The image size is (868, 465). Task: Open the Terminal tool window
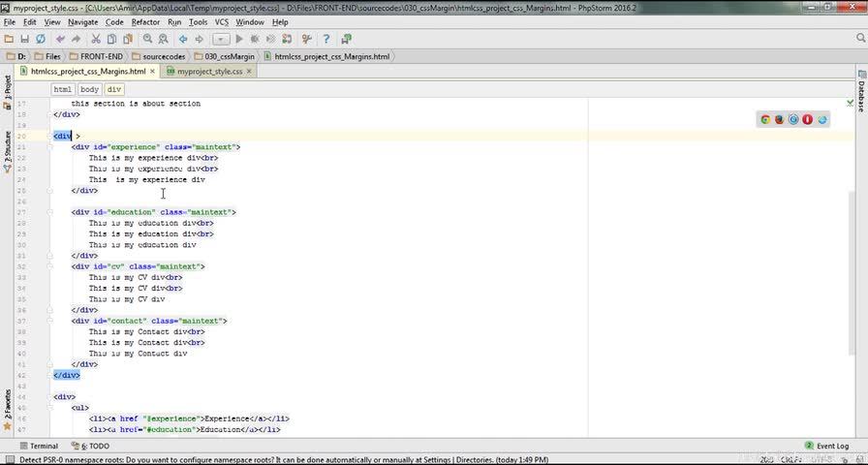(44, 447)
